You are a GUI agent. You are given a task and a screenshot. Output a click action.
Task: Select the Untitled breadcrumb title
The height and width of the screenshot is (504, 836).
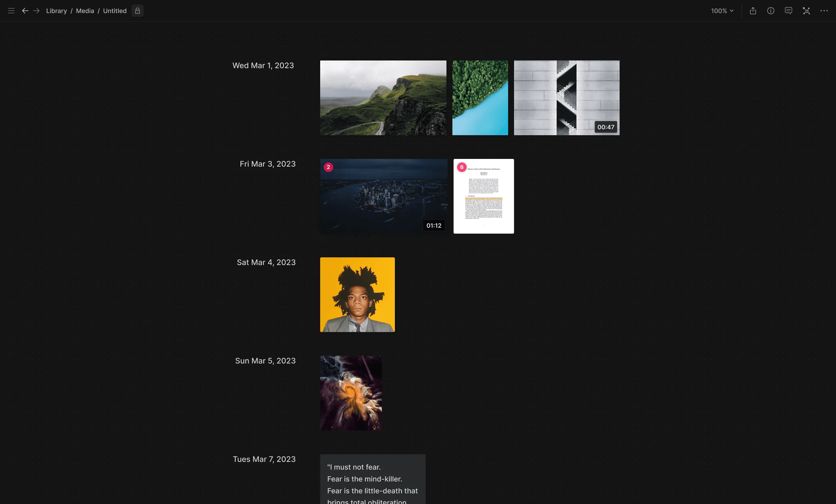115,11
